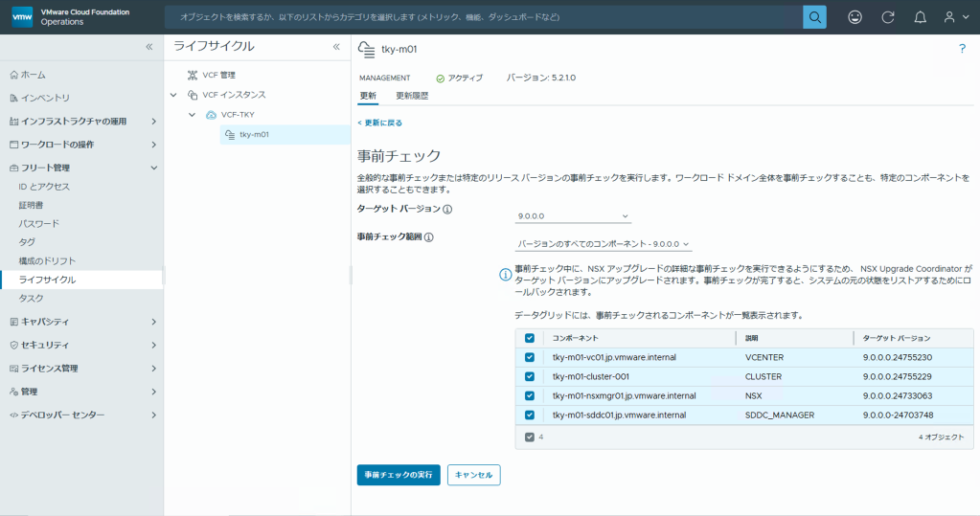Click the refresh icon in header
The height and width of the screenshot is (516, 980).
click(887, 17)
